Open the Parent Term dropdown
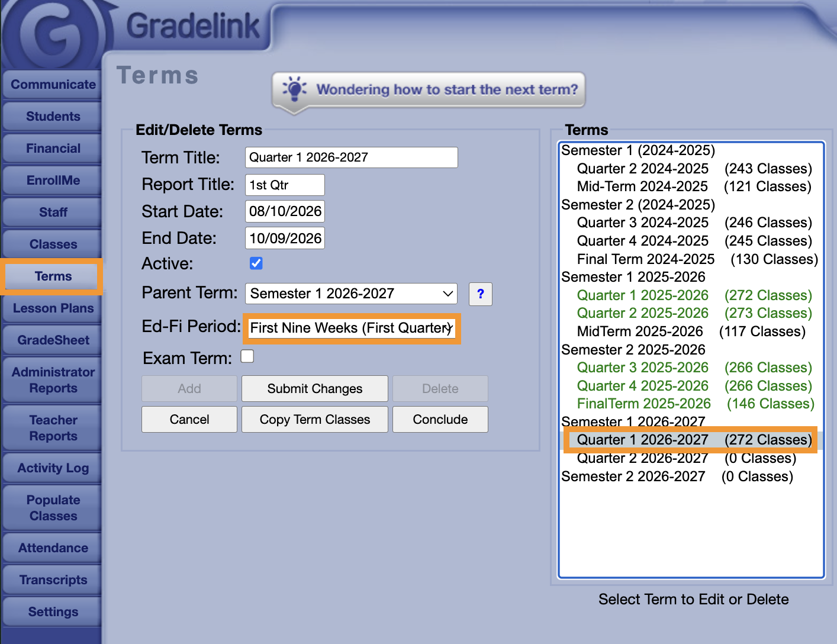 pos(351,294)
